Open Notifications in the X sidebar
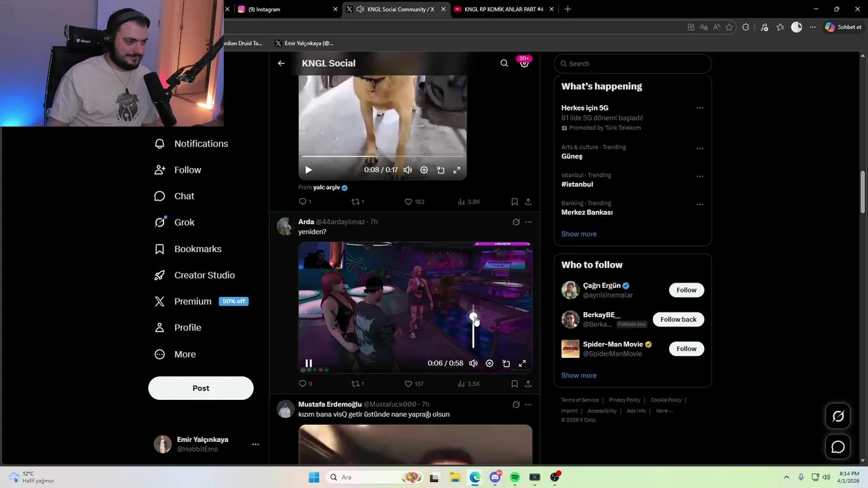This screenshot has width=868, height=488. coord(191,144)
